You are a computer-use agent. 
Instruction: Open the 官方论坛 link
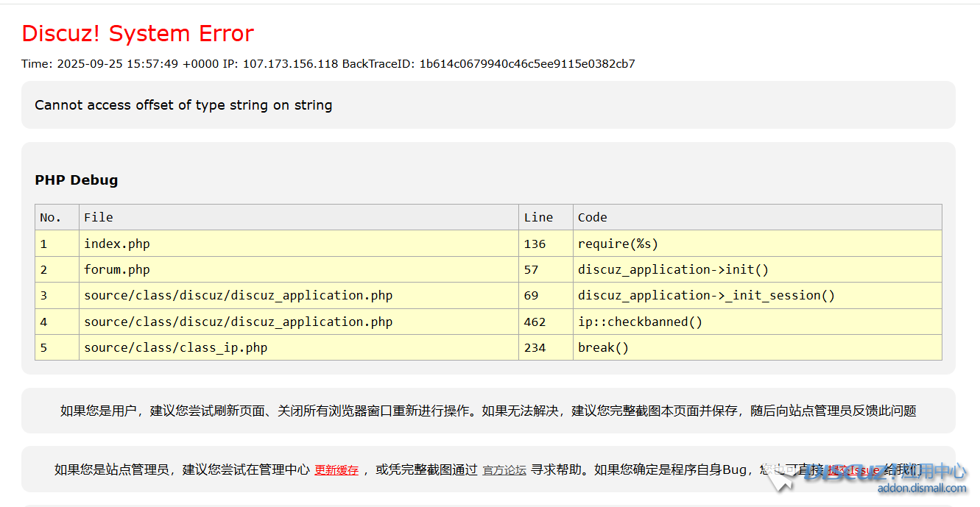pyautogui.click(x=504, y=470)
